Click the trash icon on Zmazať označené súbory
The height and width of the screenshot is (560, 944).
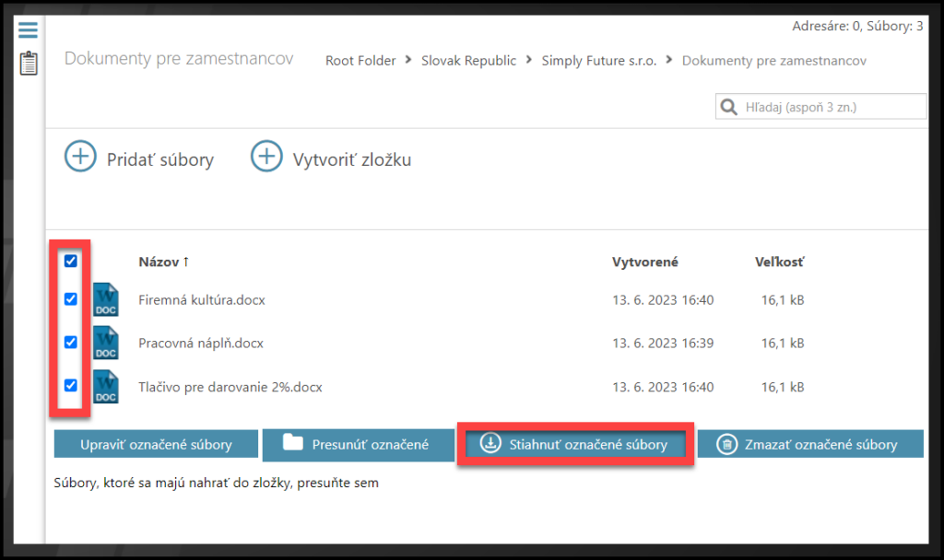726,445
